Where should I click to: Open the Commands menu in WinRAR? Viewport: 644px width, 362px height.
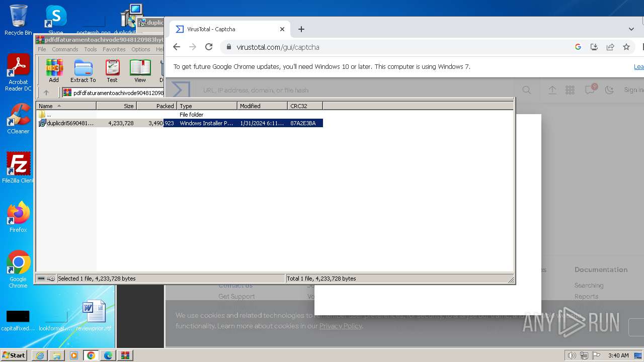point(65,49)
